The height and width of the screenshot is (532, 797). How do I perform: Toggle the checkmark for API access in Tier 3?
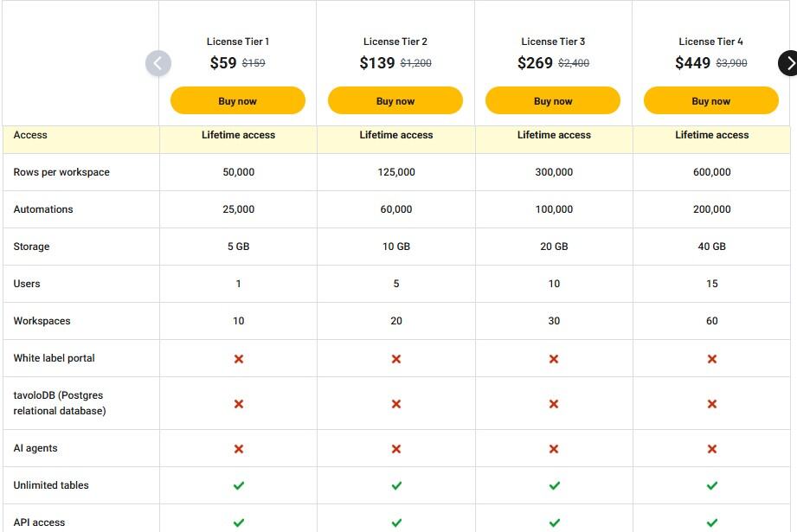[x=553, y=522]
